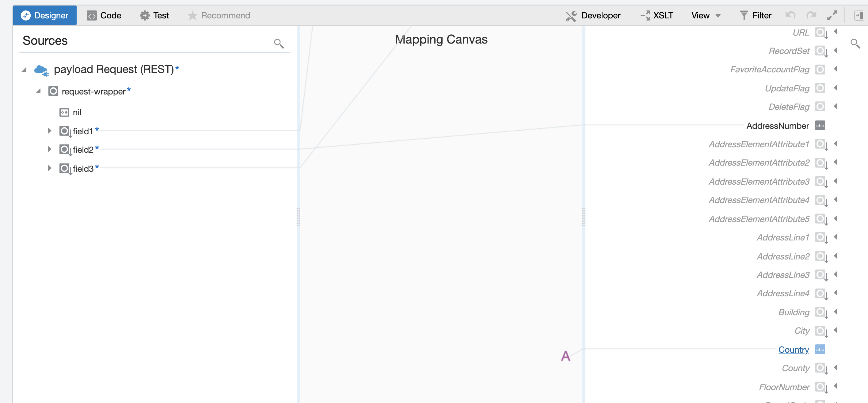This screenshot has height=403, width=868.
Task: Expand the field3 source node
Action: [x=49, y=168]
